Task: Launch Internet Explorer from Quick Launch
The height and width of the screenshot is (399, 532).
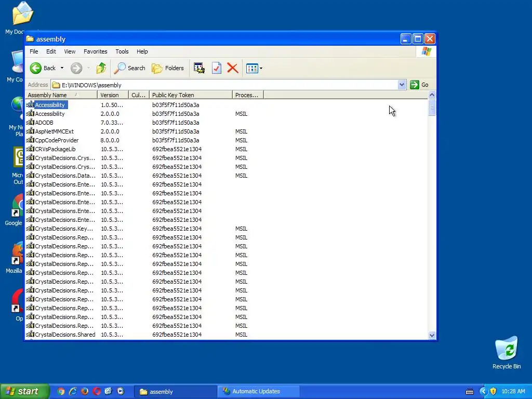Action: (x=73, y=392)
